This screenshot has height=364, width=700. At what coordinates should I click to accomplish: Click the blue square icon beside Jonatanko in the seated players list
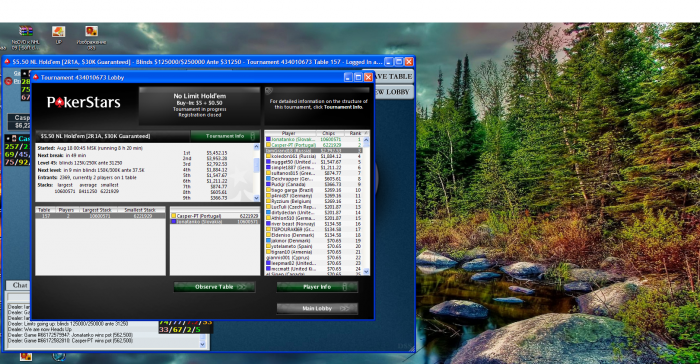pyautogui.click(x=174, y=222)
